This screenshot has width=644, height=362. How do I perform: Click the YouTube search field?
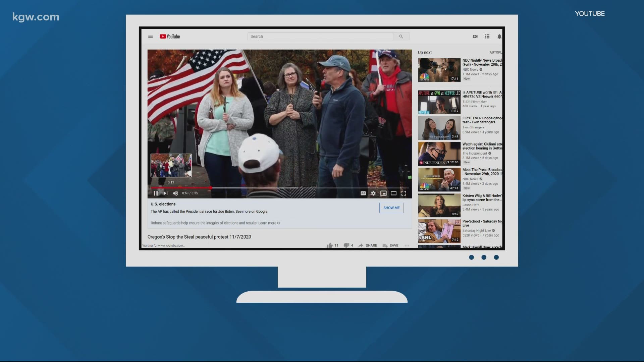[320, 37]
